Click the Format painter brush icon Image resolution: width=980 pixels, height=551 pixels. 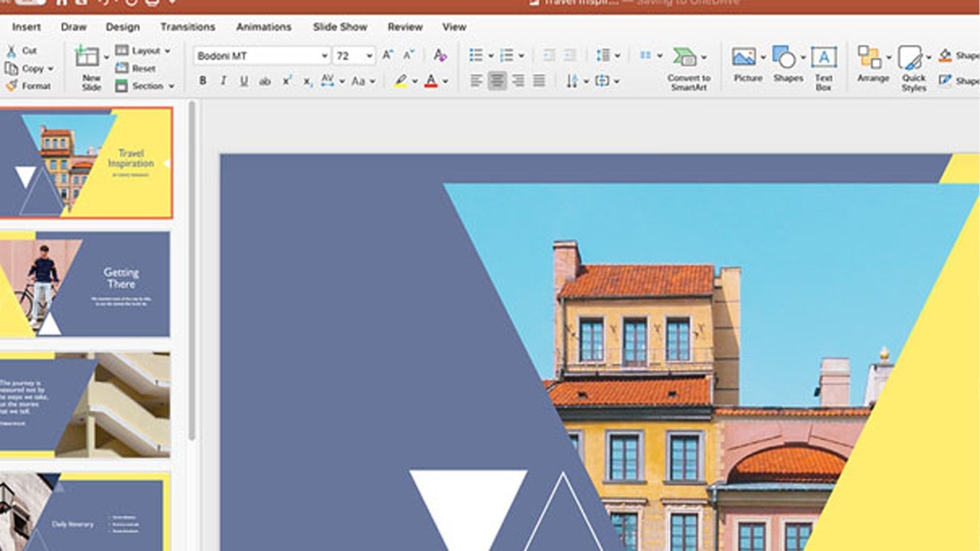tap(11, 86)
